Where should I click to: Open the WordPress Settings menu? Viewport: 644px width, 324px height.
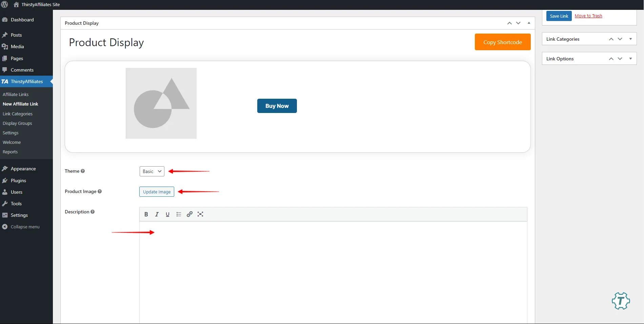point(26,215)
